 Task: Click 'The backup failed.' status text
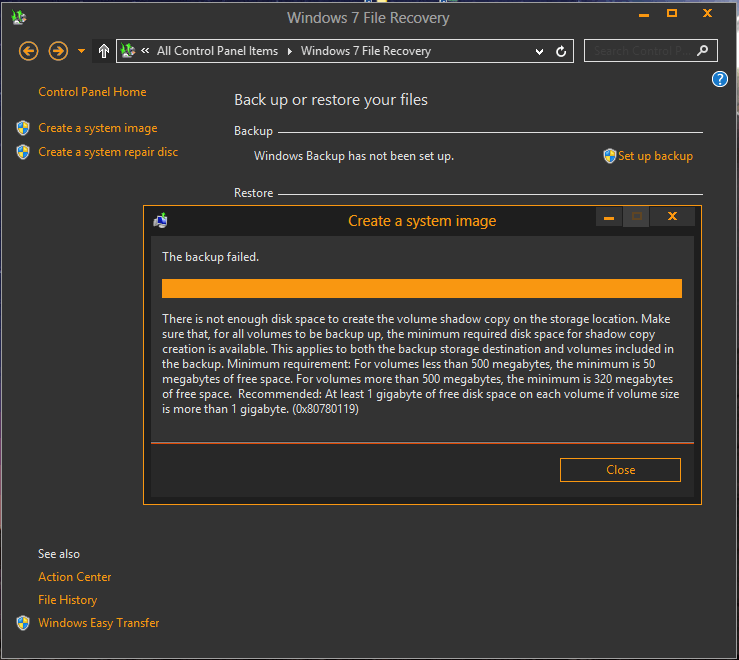tap(210, 257)
